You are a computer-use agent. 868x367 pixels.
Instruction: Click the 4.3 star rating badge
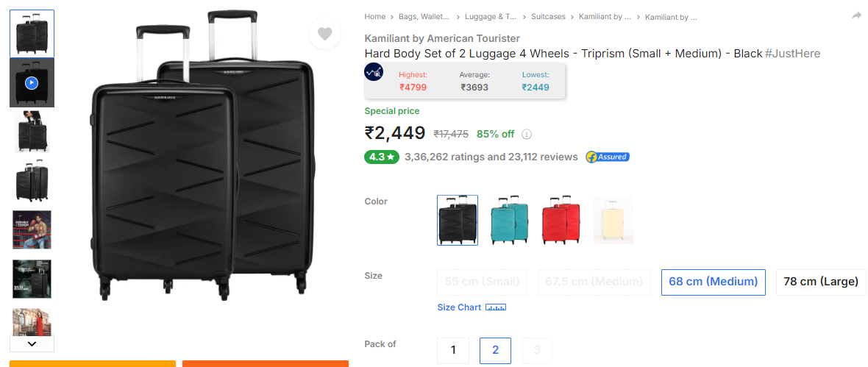[x=382, y=157]
